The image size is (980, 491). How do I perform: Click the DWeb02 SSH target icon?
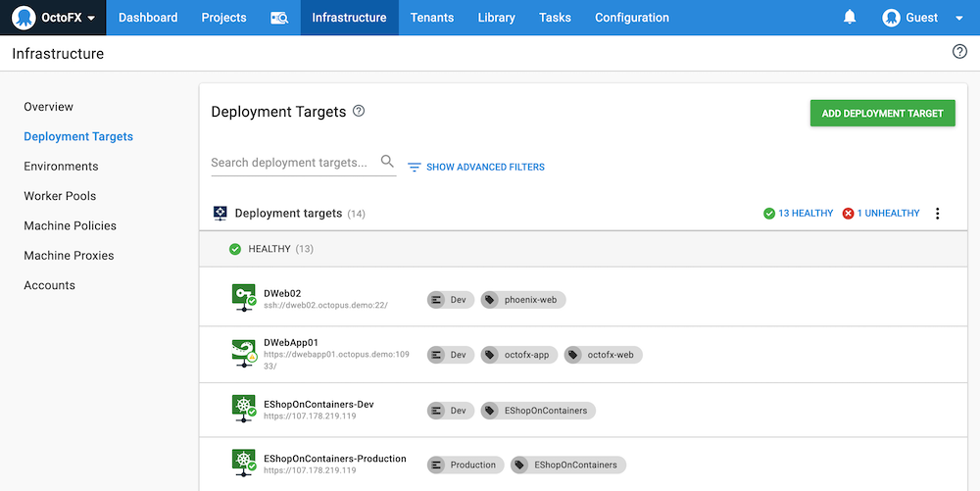[243, 299]
